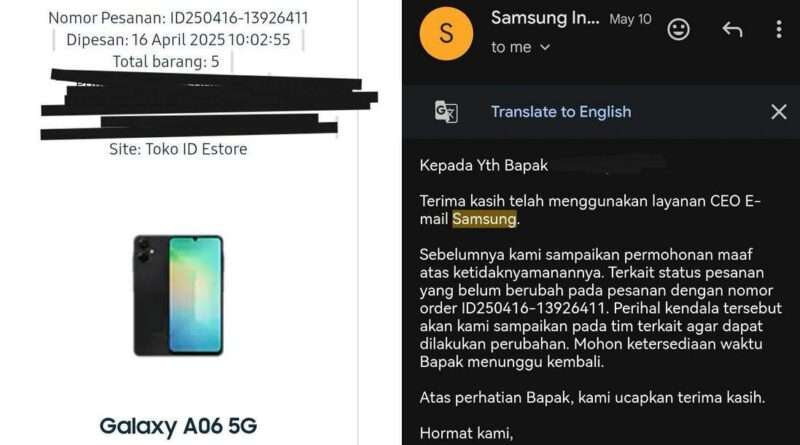Image resolution: width=800 pixels, height=445 pixels.
Task: Click the "Site: Toko ID Estore" text
Action: [178, 149]
